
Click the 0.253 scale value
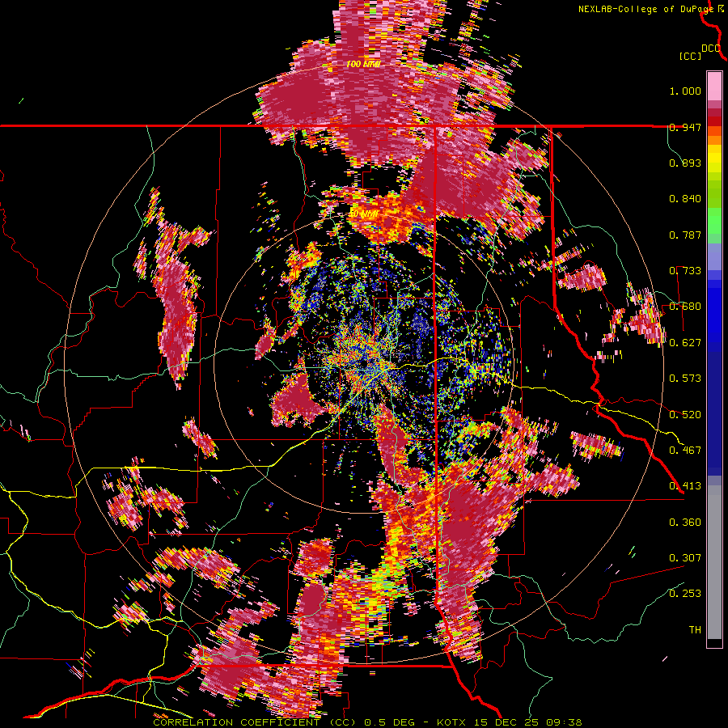[685, 594]
